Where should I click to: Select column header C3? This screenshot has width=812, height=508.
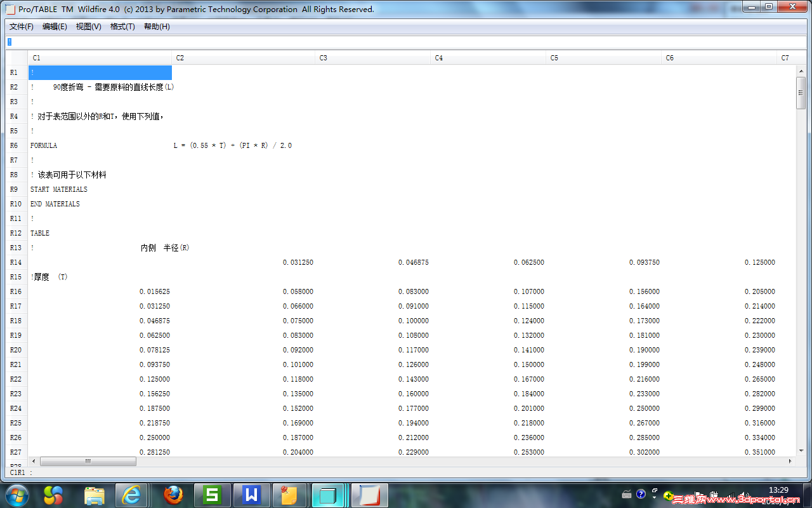pos(373,58)
